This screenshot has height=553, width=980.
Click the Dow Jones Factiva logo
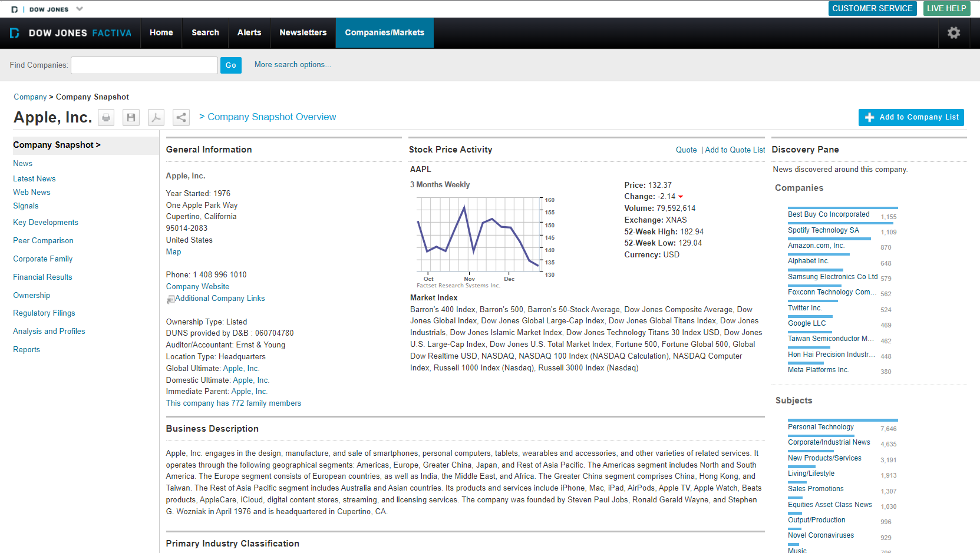71,33
